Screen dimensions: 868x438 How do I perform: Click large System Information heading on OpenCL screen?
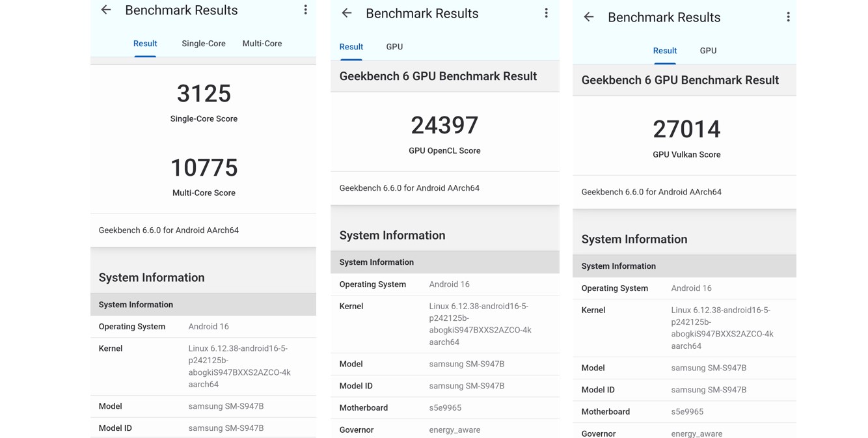(x=392, y=236)
